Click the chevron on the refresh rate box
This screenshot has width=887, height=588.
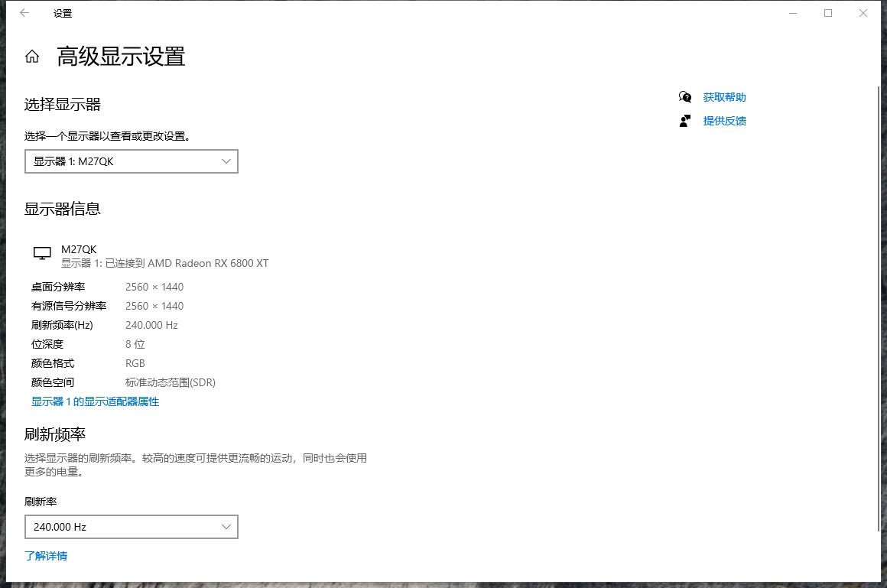click(226, 527)
